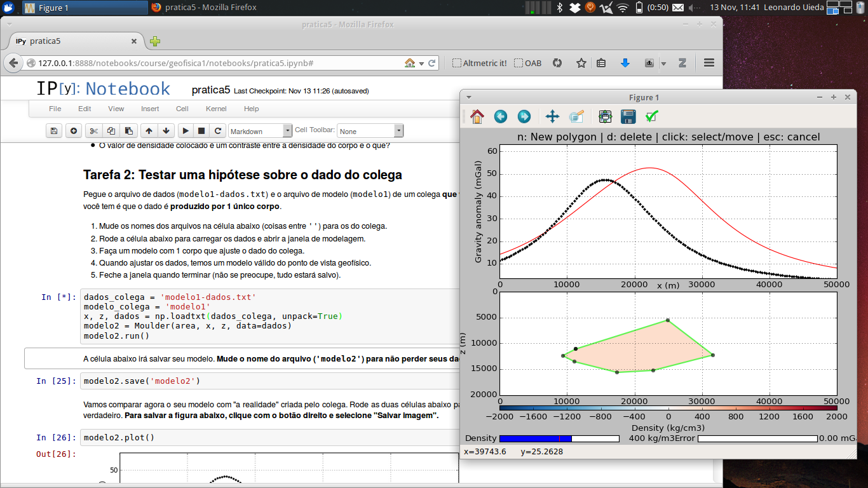Activate Zoom-to-rectangle tool in Figure 1
The width and height of the screenshot is (868, 488).
click(576, 116)
